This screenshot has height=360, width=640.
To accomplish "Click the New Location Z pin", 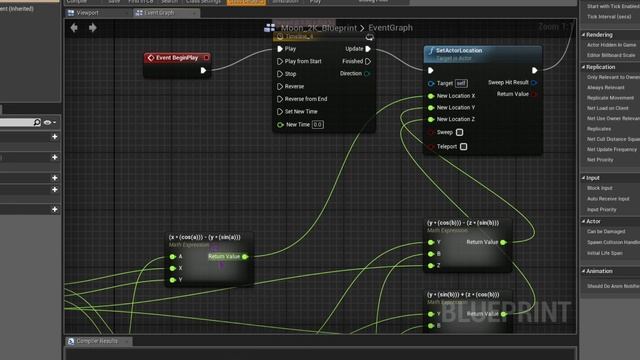I will (x=431, y=120).
